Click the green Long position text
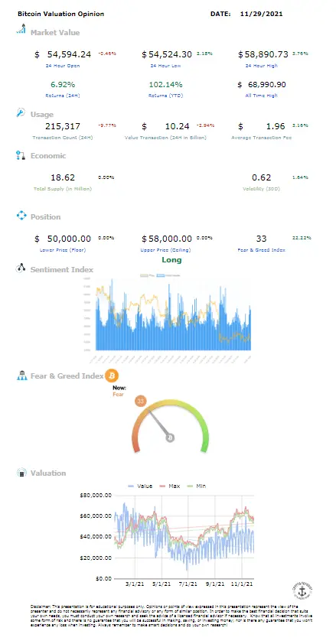Image resolution: width=336 pixels, height=644 pixels. tap(171, 259)
